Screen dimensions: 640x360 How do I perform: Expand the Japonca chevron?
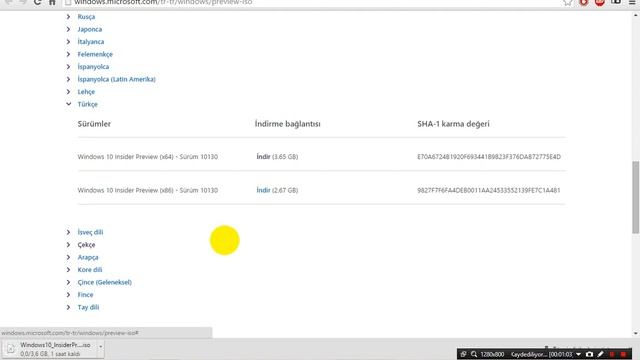tap(68, 29)
